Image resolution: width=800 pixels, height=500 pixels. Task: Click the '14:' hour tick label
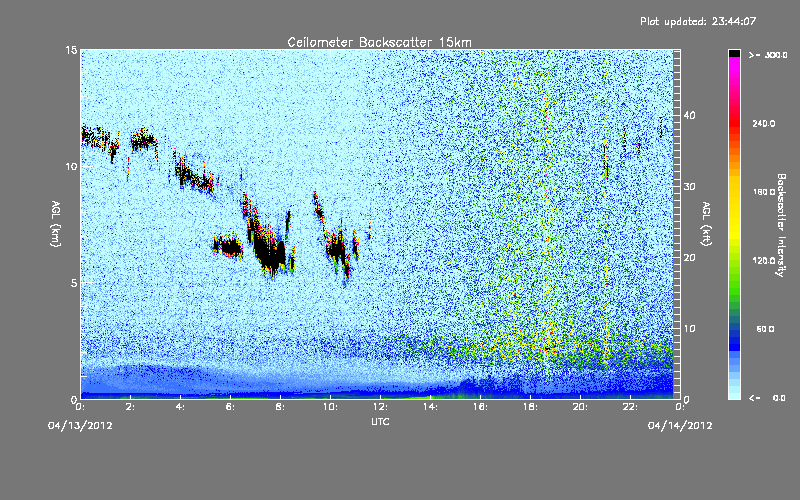[430, 407]
